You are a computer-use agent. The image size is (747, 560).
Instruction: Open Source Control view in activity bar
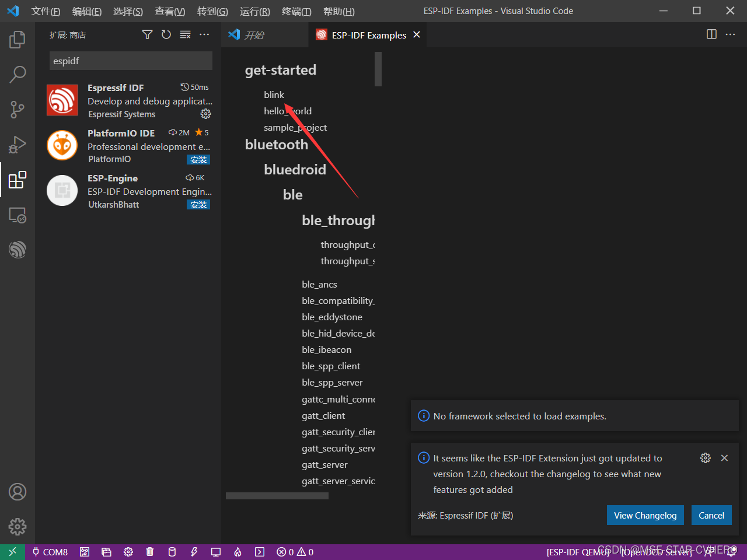pyautogui.click(x=18, y=109)
